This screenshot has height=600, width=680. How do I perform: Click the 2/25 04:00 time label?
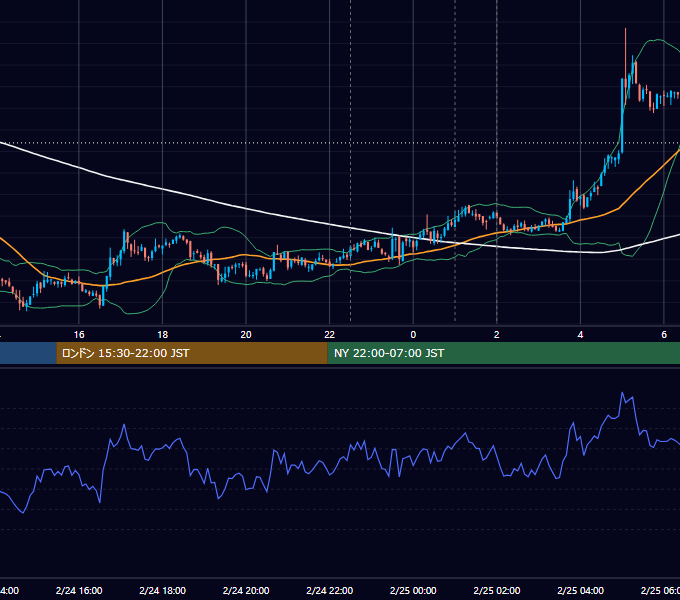[x=580, y=591]
